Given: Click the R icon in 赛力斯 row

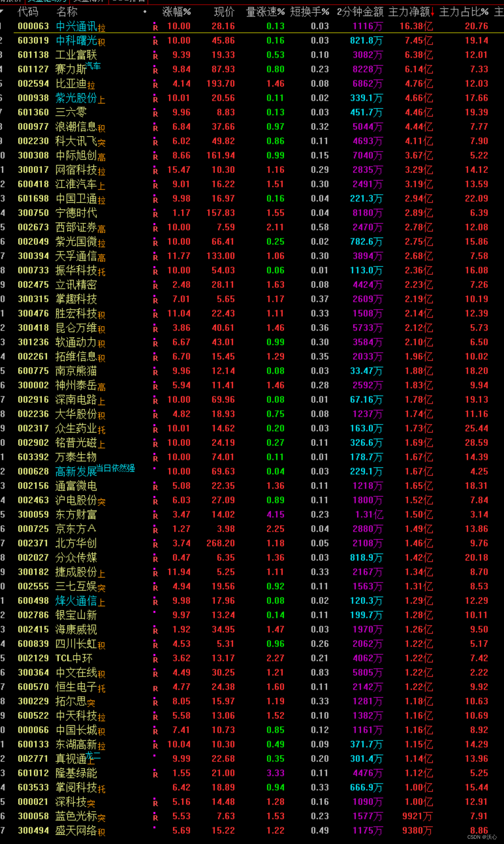Looking at the screenshot, I should pyautogui.click(x=155, y=71).
